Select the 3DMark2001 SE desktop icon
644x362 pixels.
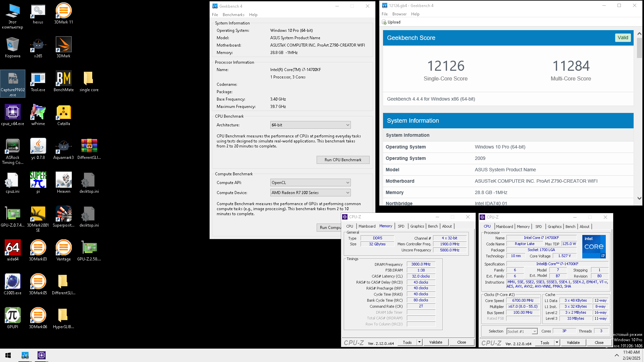[38, 219]
